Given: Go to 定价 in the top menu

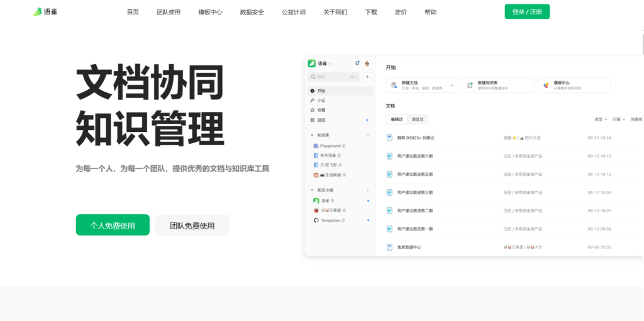Looking at the screenshot, I should tap(401, 12).
